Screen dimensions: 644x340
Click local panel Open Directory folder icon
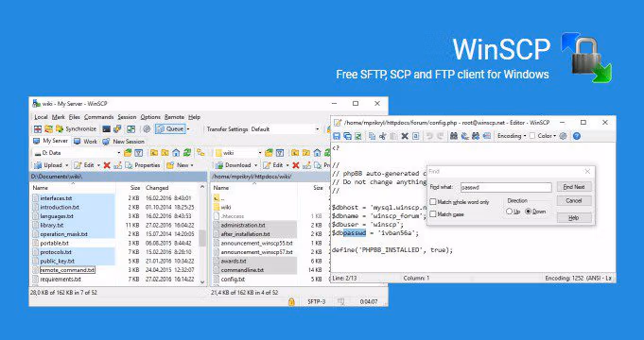(128, 153)
